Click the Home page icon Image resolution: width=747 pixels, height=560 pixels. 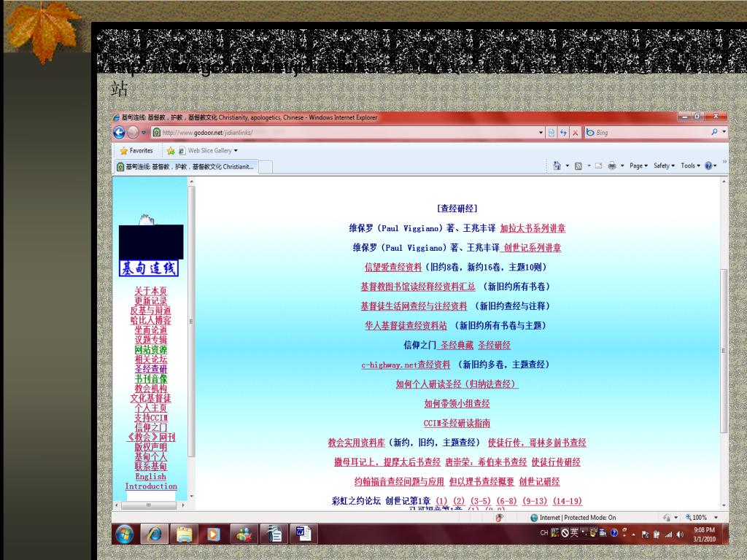click(557, 166)
